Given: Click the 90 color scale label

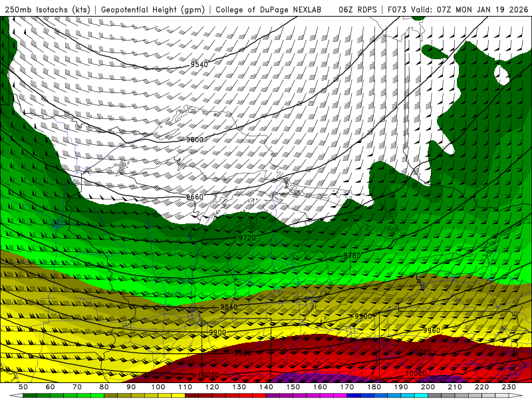Looking at the screenshot, I should coord(131,387).
